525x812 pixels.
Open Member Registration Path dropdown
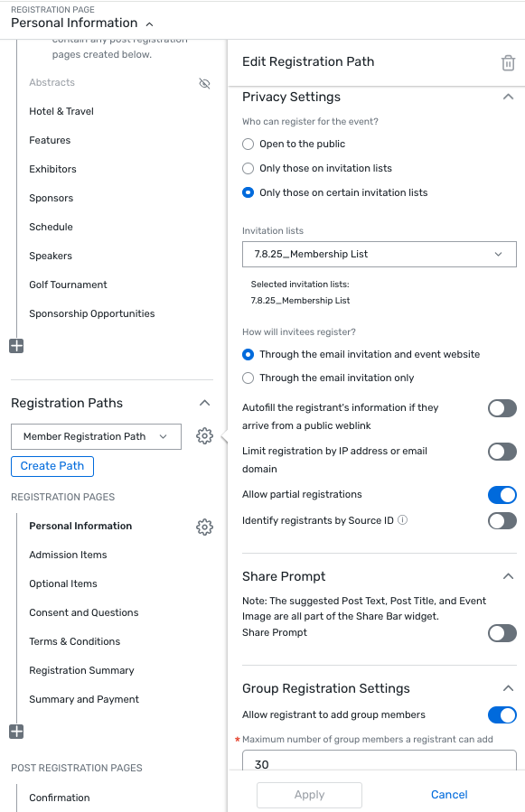96,436
